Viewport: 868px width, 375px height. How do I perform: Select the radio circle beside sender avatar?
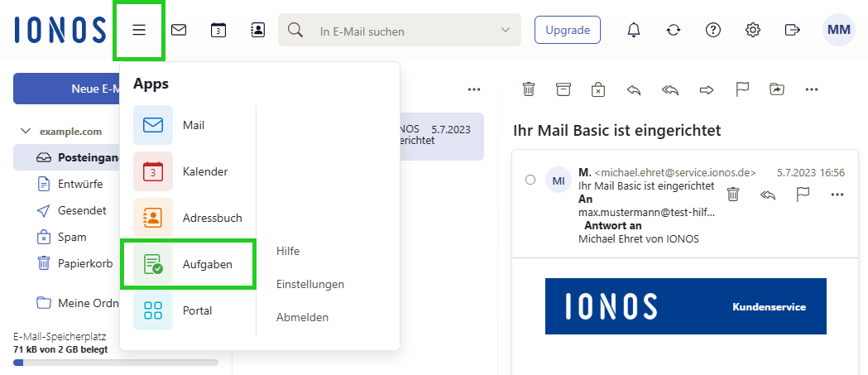[530, 180]
